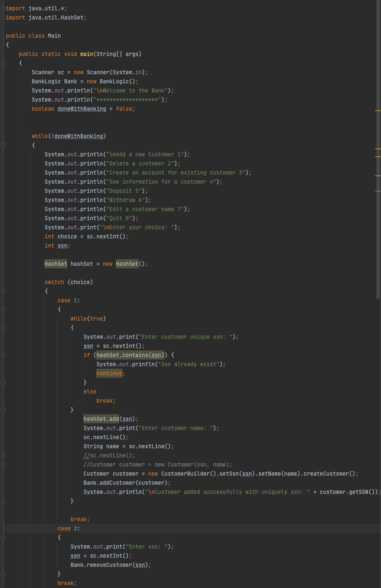Viewport: 381px width, 588px height.
Task: Collapse the inner while(true) loop
Action: 3,327
